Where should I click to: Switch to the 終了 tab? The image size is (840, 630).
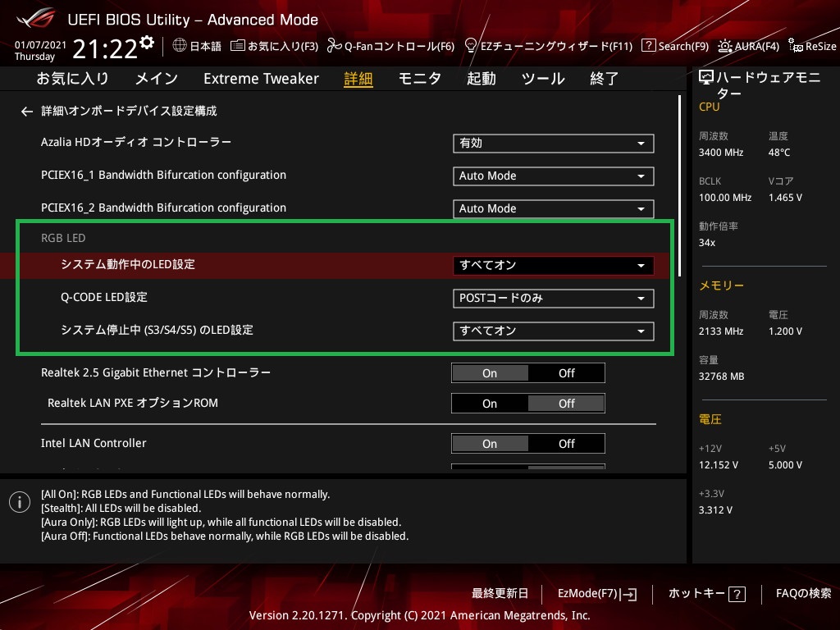605,79
